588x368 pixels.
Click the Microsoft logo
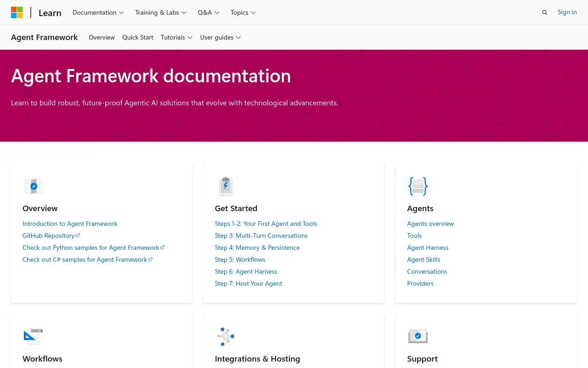pyautogui.click(x=17, y=12)
